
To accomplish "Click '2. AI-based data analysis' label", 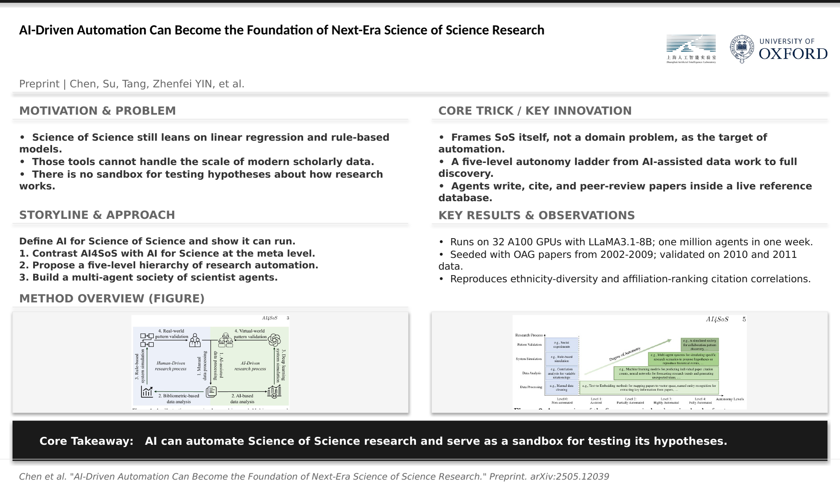I will click(242, 399).
